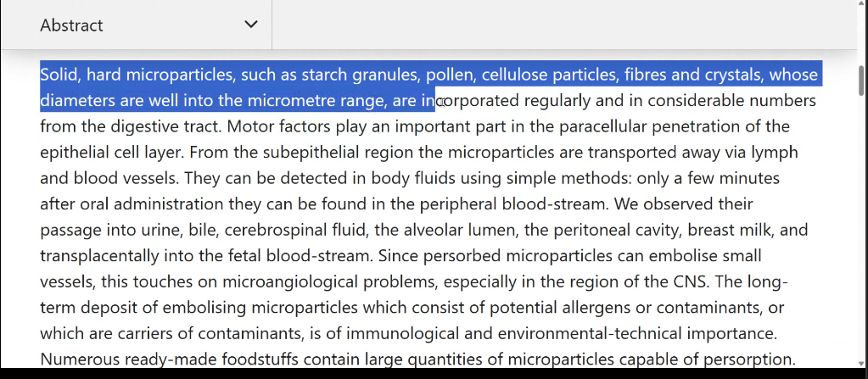
Task: Click the word "subepithelial" in the paragraph
Action: pyautogui.click(x=311, y=152)
